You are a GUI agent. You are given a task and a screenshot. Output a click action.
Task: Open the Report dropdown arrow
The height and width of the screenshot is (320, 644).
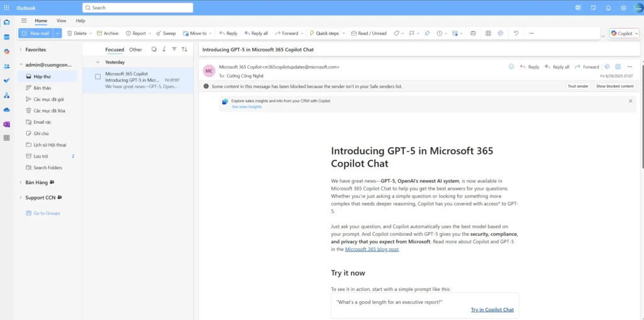150,33
